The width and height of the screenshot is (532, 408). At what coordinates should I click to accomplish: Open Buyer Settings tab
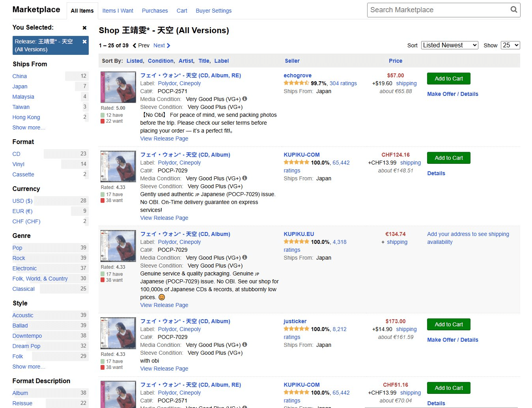pyautogui.click(x=213, y=11)
